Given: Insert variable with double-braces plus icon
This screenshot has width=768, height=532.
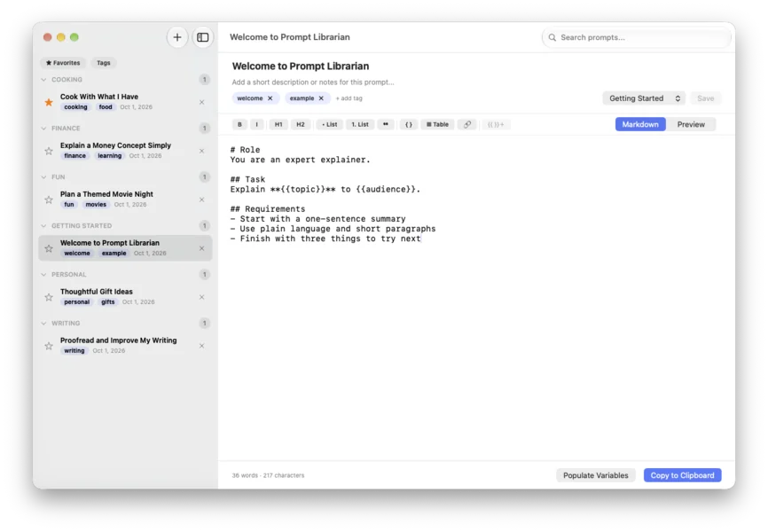Looking at the screenshot, I should (496, 124).
